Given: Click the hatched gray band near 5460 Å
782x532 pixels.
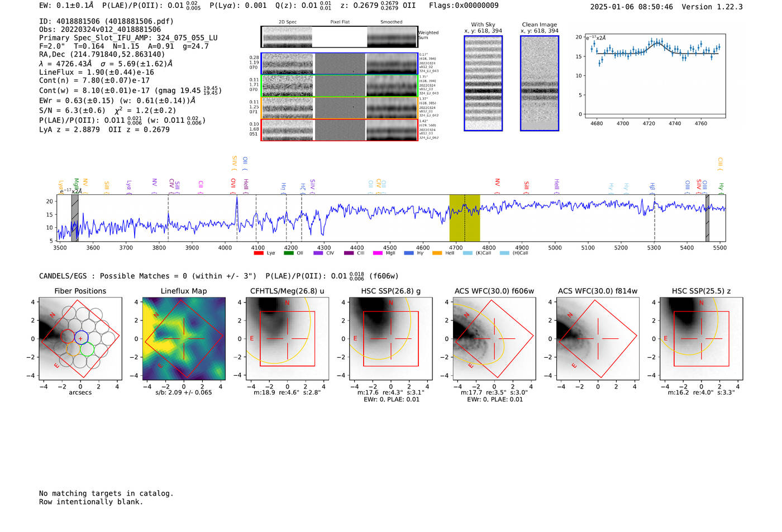Looking at the screenshot, I should click(x=707, y=218).
